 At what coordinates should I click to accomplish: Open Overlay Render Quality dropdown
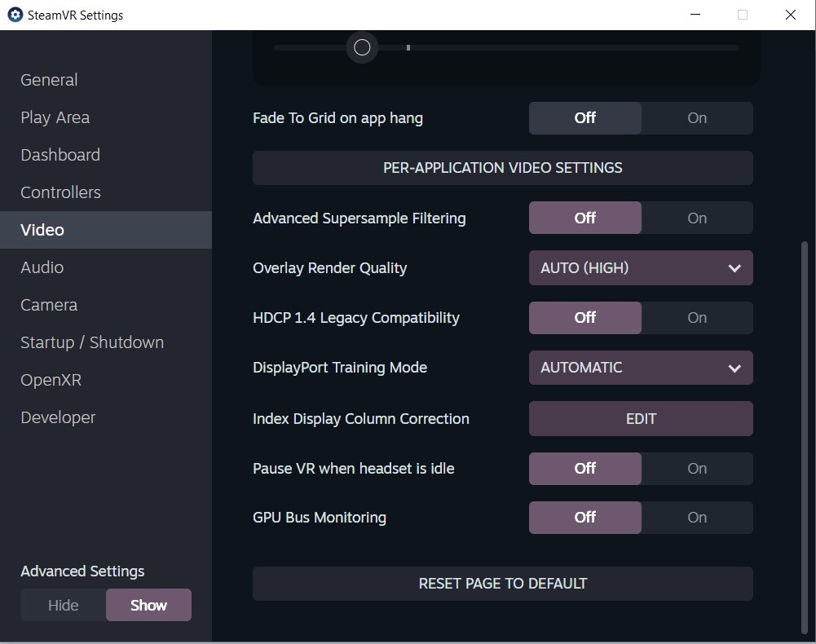tap(641, 267)
